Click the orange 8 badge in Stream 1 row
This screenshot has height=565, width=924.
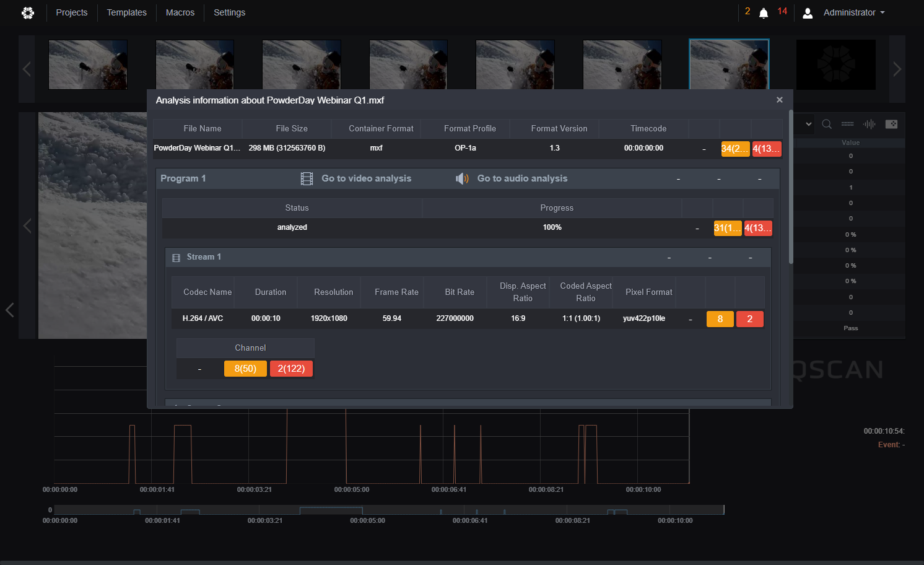(x=720, y=319)
